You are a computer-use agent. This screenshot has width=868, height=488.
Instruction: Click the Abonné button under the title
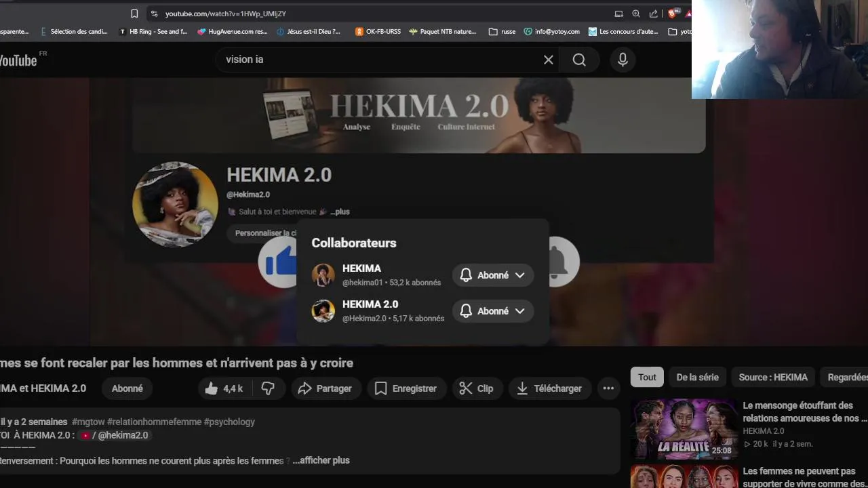click(x=127, y=388)
